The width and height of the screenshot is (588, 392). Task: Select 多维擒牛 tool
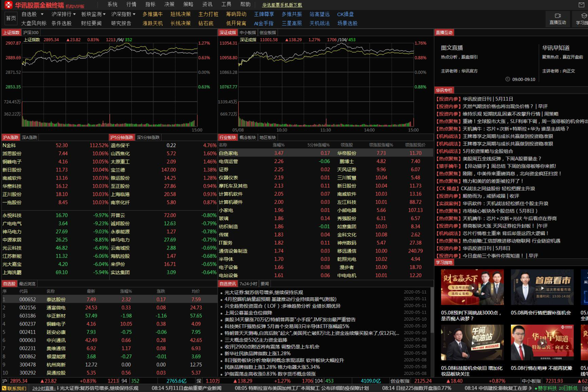click(x=153, y=14)
